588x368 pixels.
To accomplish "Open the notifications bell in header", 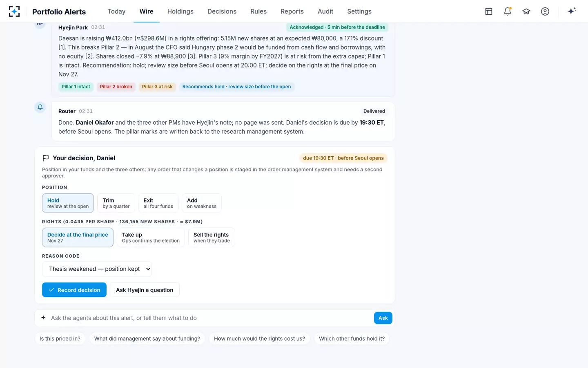I will point(508,11).
